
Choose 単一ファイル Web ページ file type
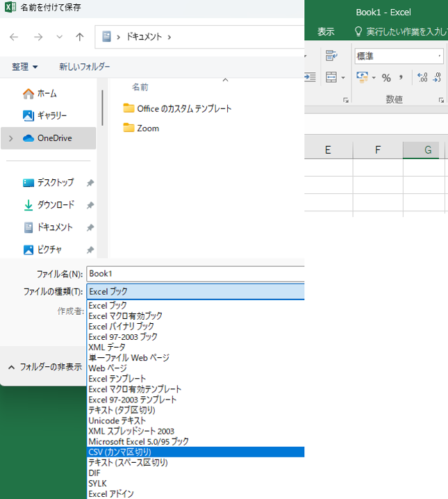196,358
